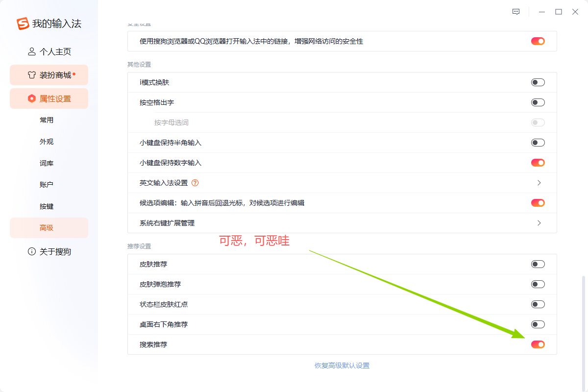Viewport: 588px width, 392px height.
Task: Click the 其他设置 section heading
Action: coord(139,64)
